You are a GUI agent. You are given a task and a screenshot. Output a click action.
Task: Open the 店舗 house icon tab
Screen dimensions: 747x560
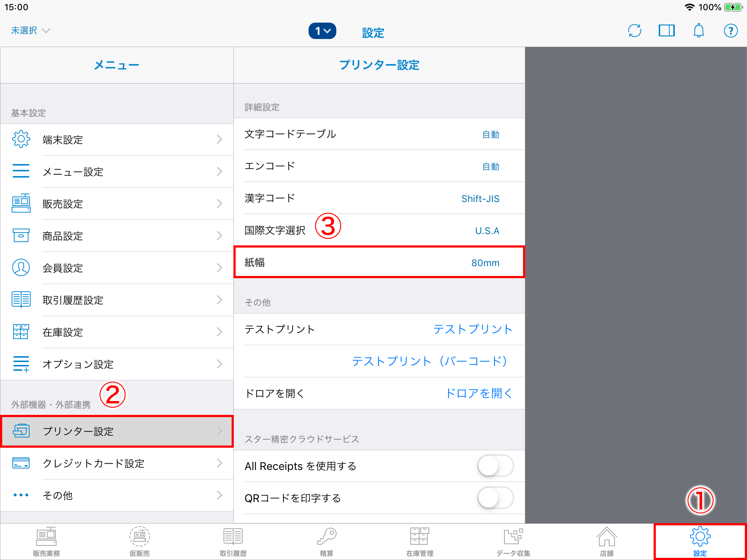pyautogui.click(x=607, y=542)
